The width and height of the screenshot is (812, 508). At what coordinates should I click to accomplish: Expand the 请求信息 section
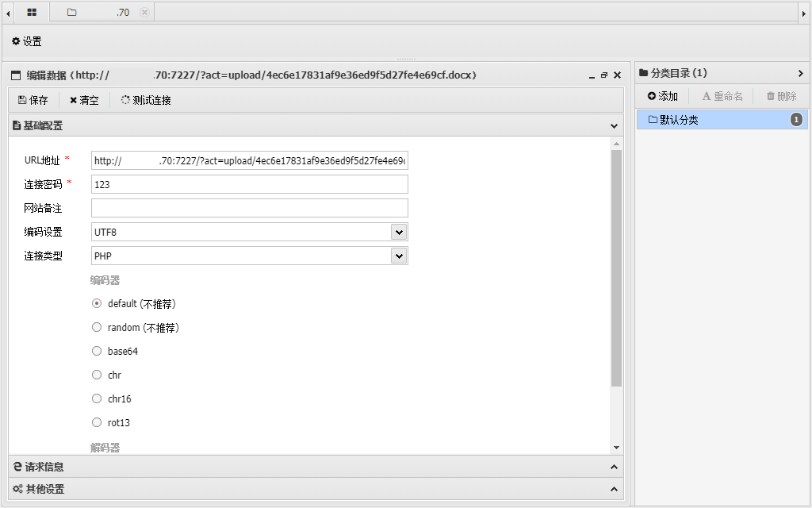pyautogui.click(x=614, y=467)
